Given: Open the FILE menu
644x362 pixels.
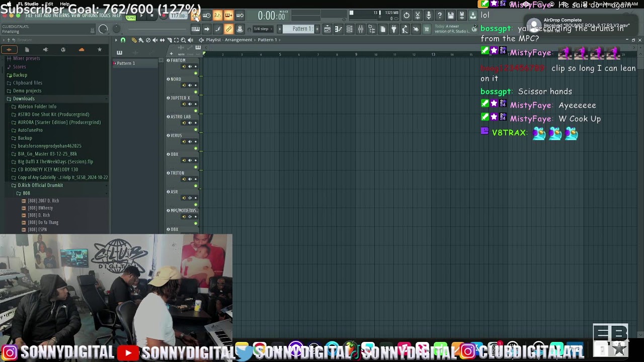Looking at the screenshot, I should (x=29, y=16).
